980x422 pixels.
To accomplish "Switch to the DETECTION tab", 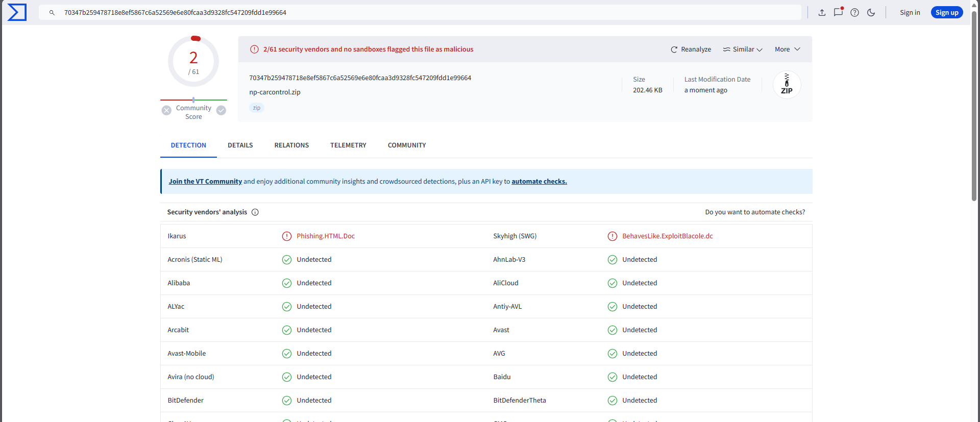I will [188, 145].
